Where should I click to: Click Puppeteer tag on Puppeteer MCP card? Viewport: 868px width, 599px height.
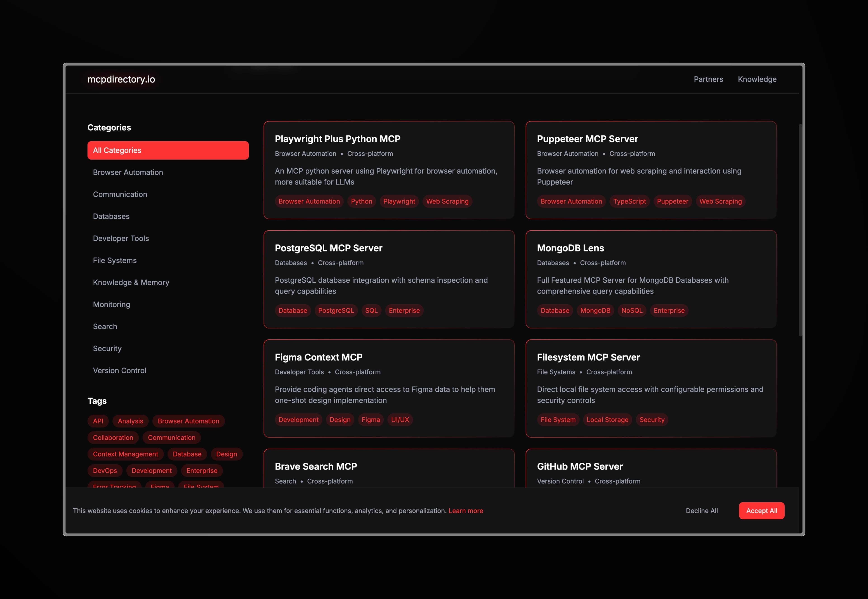pyautogui.click(x=672, y=201)
